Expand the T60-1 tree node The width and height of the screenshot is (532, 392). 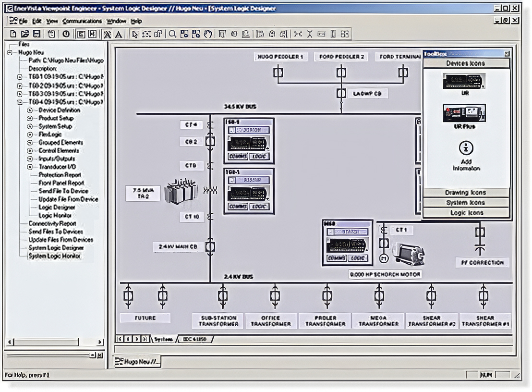pos(20,77)
